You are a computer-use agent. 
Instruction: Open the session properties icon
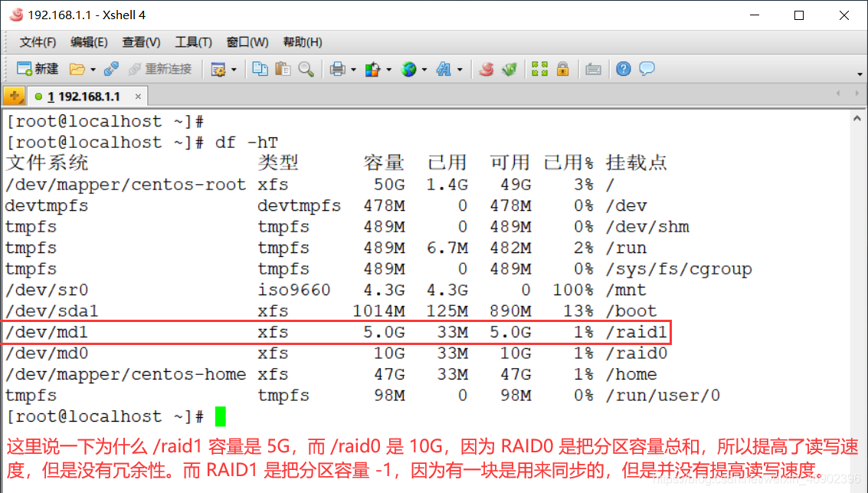218,69
